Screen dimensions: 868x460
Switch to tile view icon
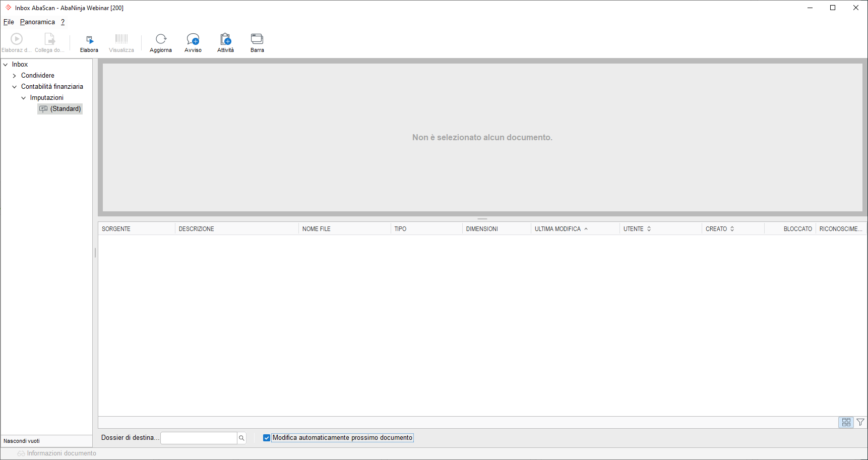click(x=846, y=422)
